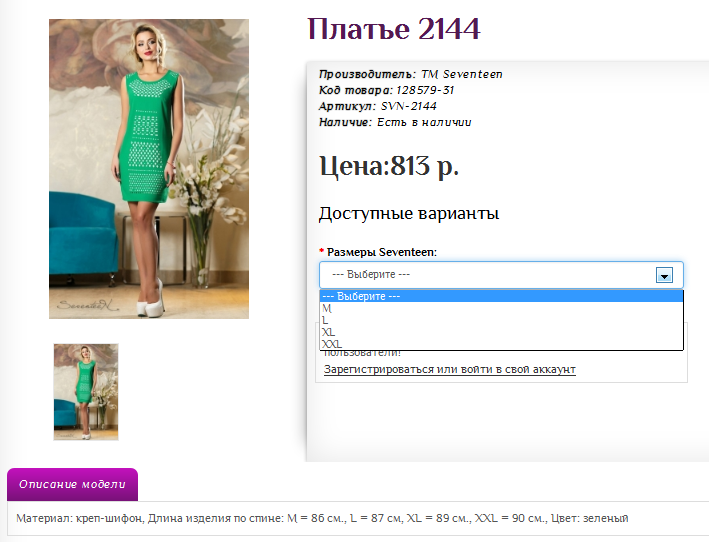Click the 'Цена:813 р.' price text
Viewport: 709px width, 542px height.
pos(389,166)
